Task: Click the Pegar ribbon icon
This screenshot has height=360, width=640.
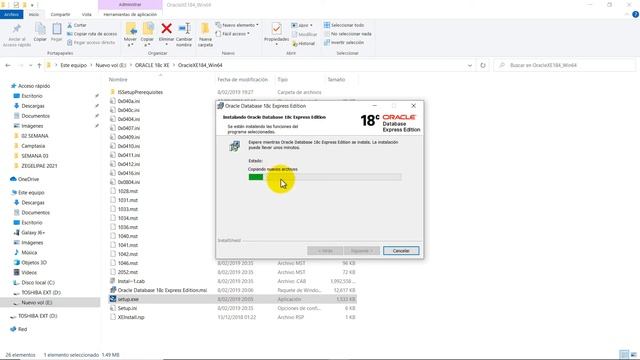Action: pos(57,29)
